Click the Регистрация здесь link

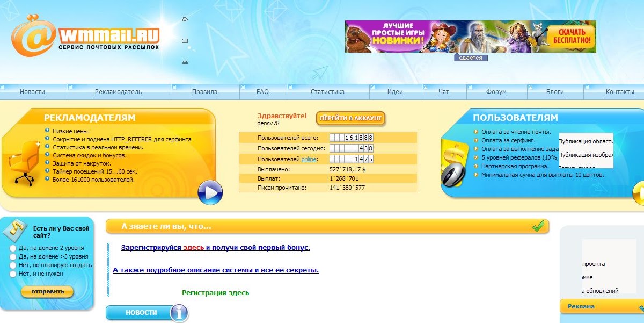click(x=216, y=292)
